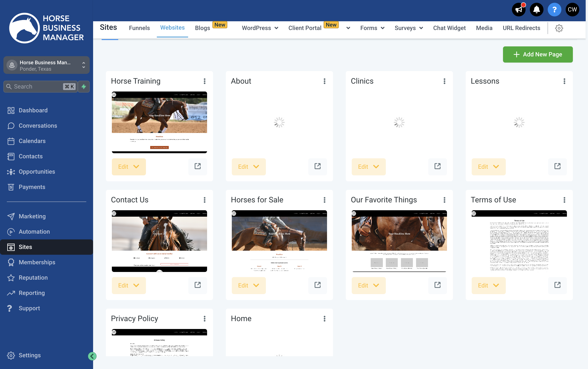Open Contact Us card three-dot menu
The image size is (588, 369).
[x=205, y=200]
